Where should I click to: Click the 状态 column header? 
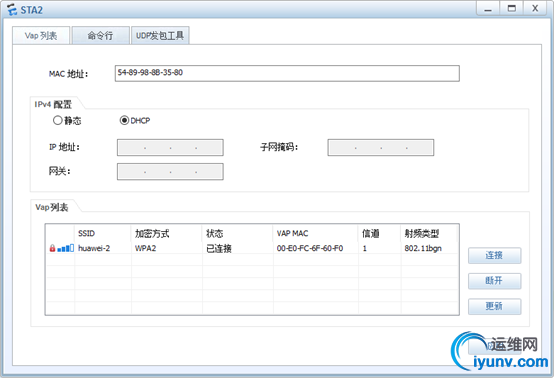pos(237,234)
